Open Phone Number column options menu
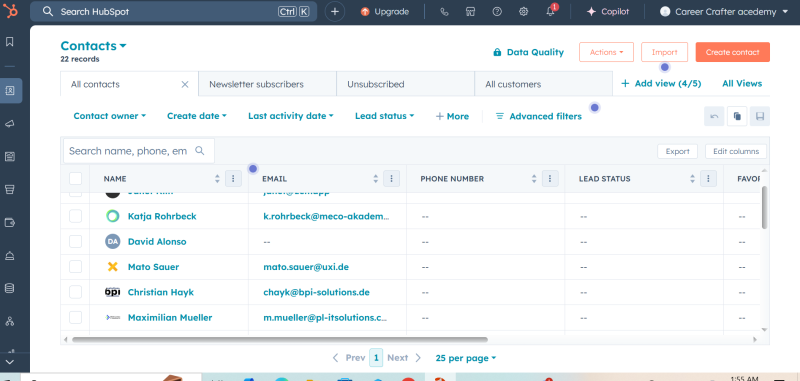 click(x=550, y=179)
